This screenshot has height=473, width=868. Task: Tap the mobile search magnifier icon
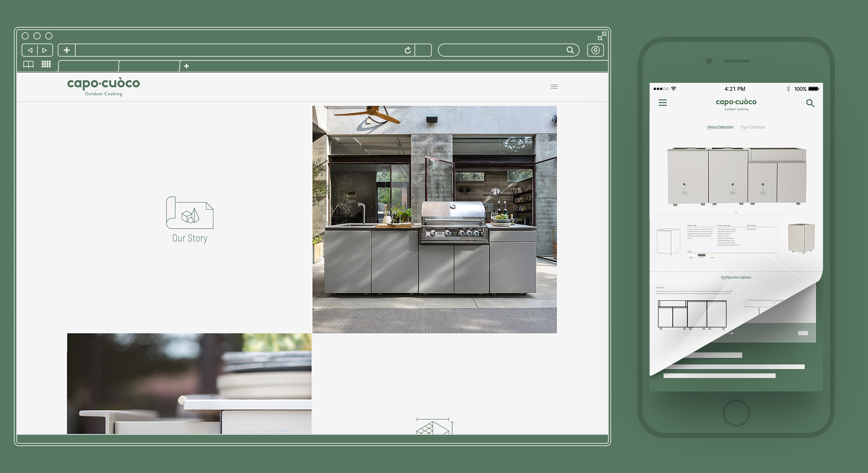point(810,103)
